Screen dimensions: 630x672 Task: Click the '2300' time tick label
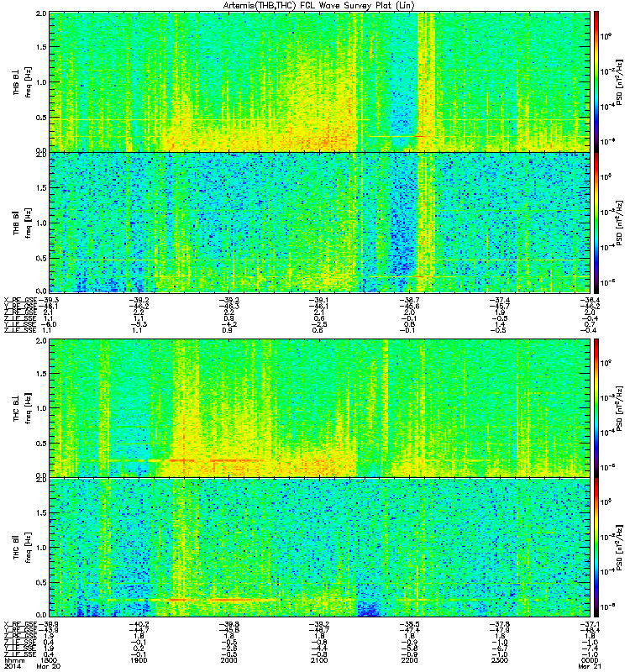(x=500, y=660)
